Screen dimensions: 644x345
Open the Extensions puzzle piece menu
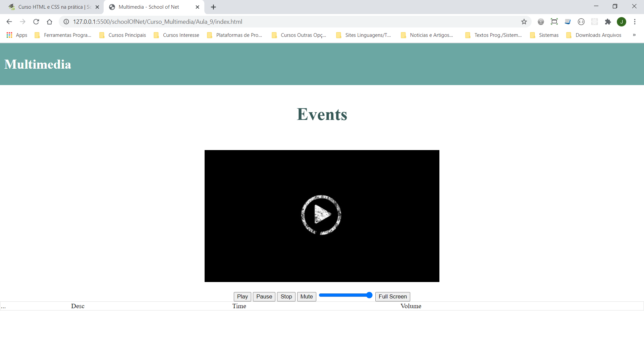[x=608, y=22]
